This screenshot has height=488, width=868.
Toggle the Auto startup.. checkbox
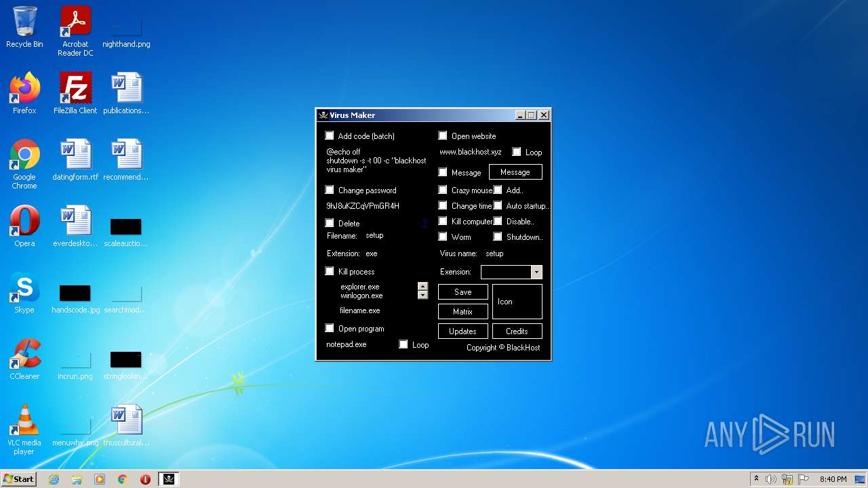pos(498,205)
